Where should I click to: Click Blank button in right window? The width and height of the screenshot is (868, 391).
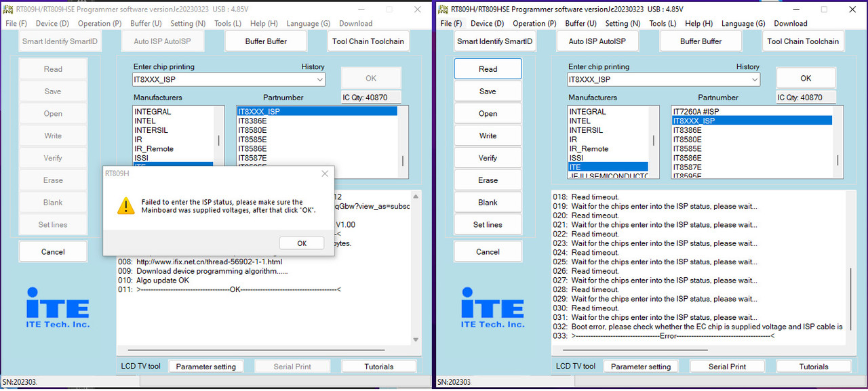click(488, 203)
